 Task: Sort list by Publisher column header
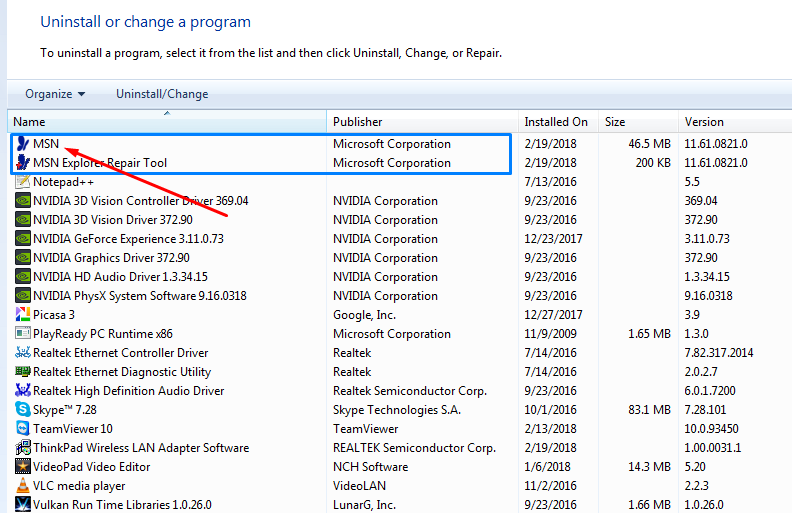pos(422,122)
